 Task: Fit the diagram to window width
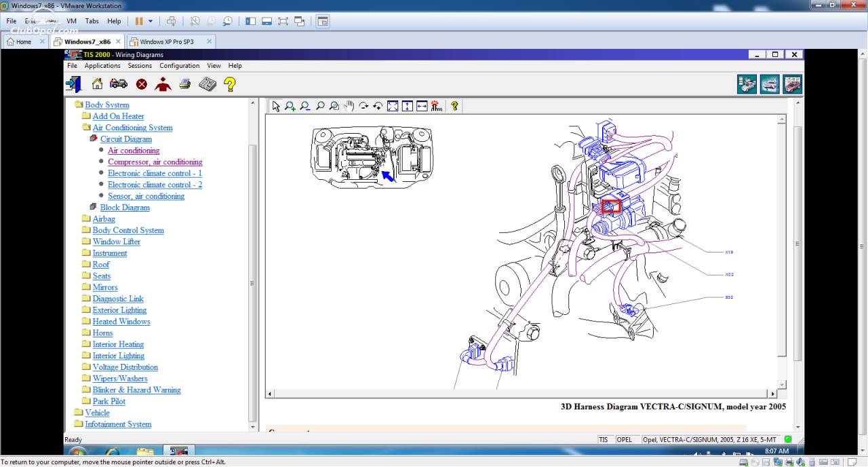pyautogui.click(x=422, y=106)
